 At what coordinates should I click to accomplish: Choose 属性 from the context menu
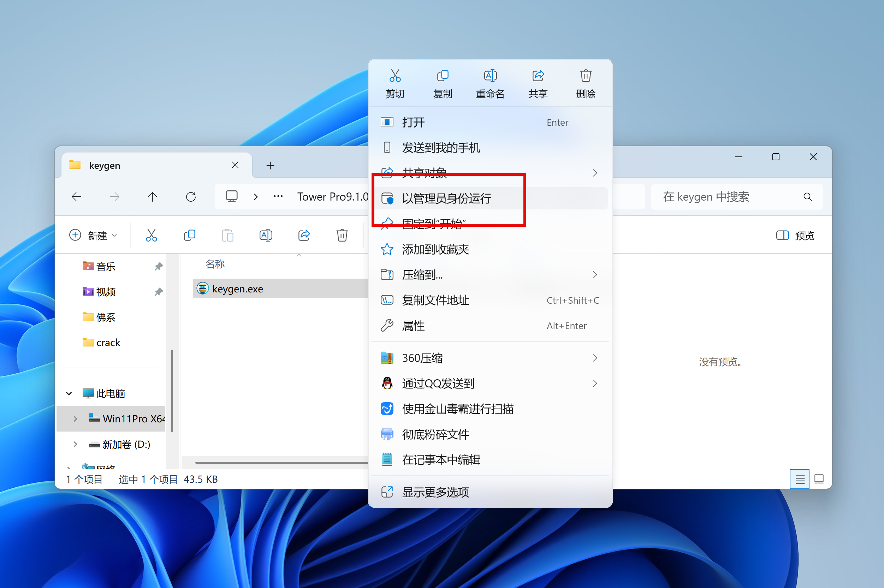413,326
